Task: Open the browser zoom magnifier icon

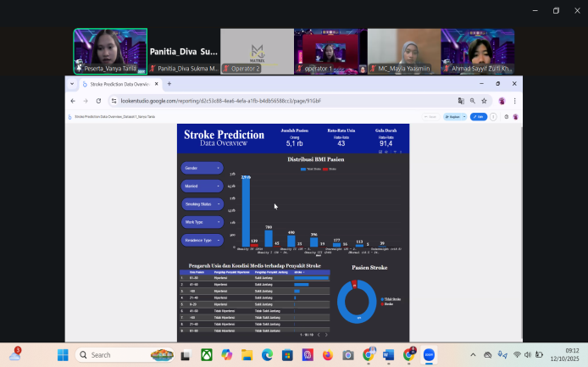Action: tap(473, 101)
